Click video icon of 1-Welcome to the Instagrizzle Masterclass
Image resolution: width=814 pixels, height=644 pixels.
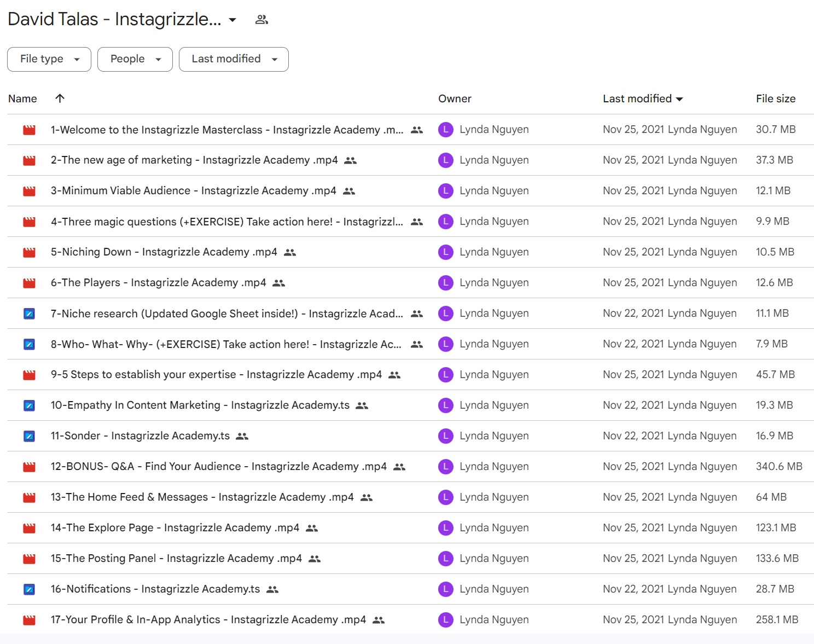[x=30, y=130]
